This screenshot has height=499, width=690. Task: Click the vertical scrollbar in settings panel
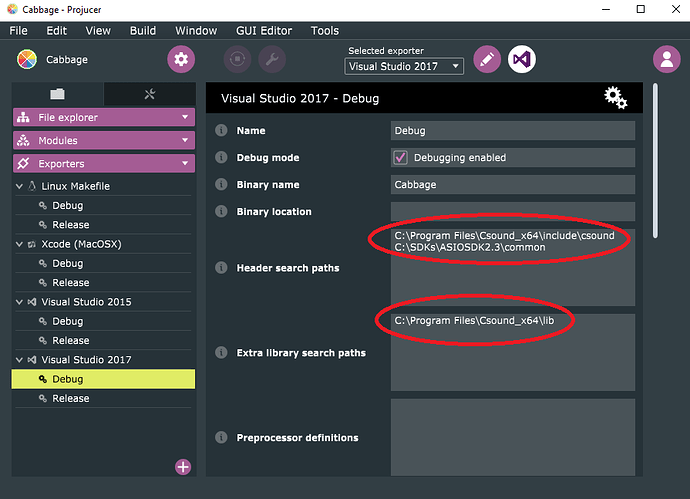point(655,161)
